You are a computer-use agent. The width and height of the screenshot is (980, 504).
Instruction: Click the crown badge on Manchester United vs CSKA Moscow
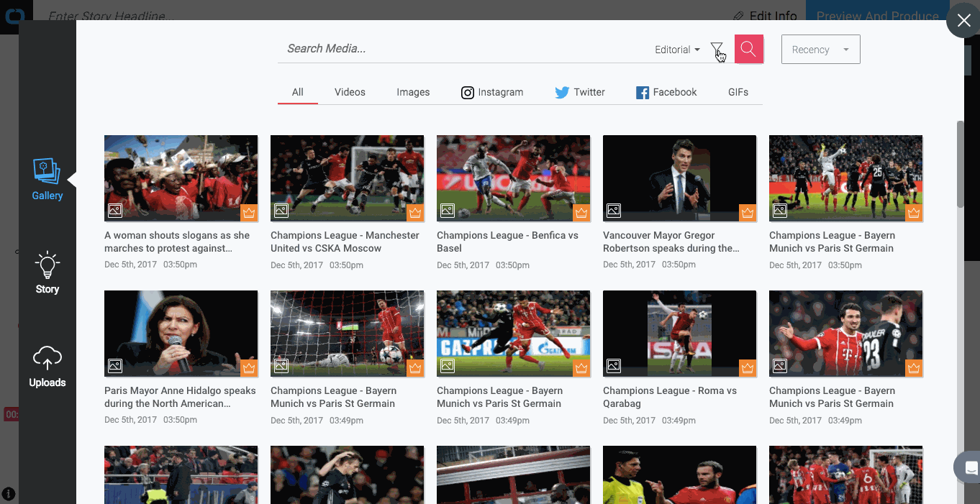tap(415, 212)
